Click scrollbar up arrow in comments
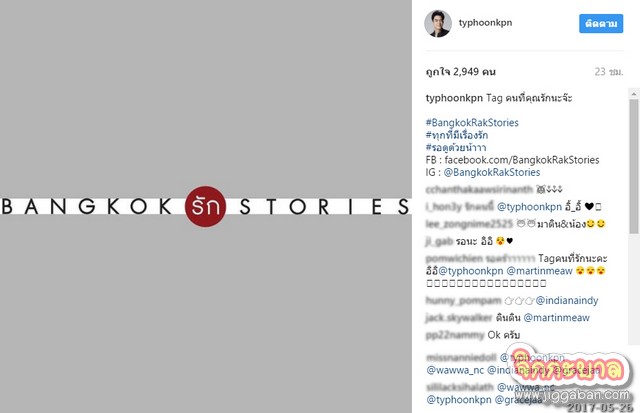This screenshot has width=640, height=413. tap(633, 94)
